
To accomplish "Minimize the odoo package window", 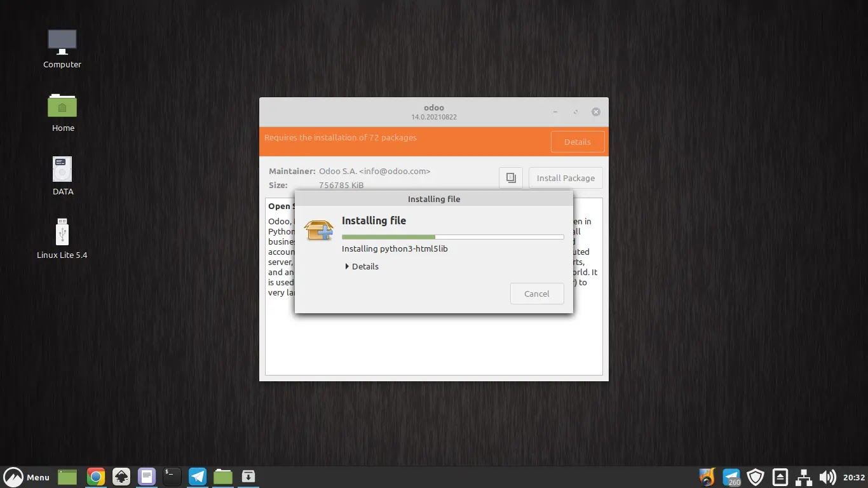I will (x=555, y=112).
